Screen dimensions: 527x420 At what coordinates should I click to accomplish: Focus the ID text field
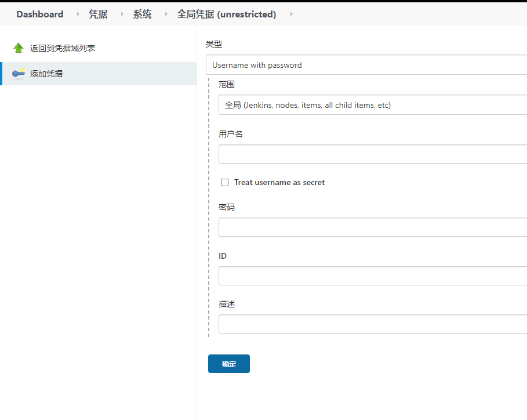[372, 276]
